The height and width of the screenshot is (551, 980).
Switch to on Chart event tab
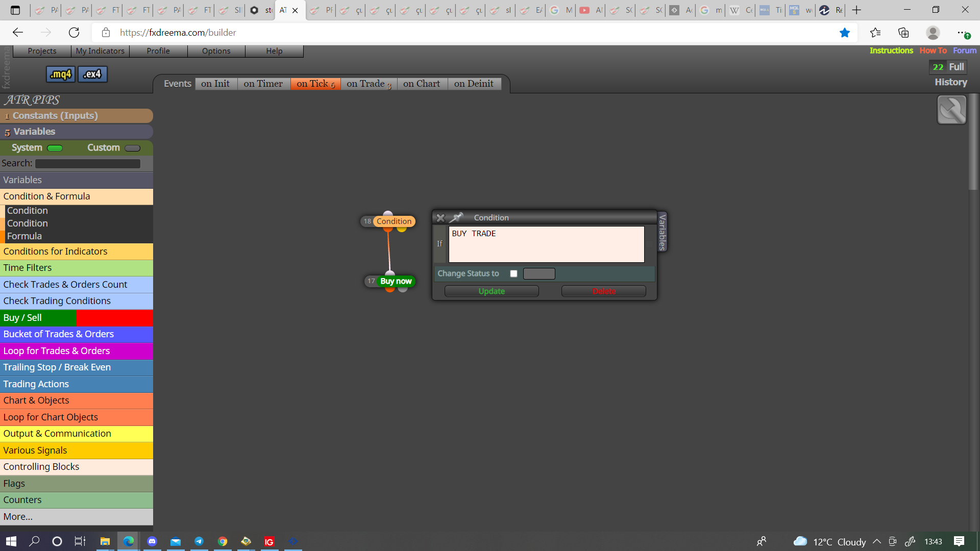click(422, 84)
